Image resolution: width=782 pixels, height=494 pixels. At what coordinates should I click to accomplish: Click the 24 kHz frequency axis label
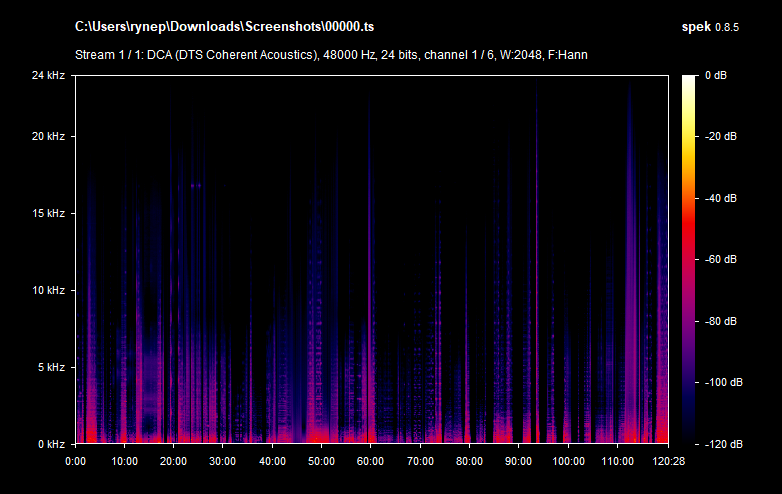pyautogui.click(x=46, y=75)
